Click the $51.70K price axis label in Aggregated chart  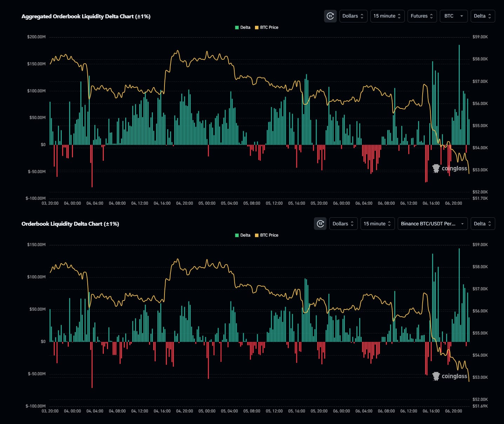pos(480,198)
